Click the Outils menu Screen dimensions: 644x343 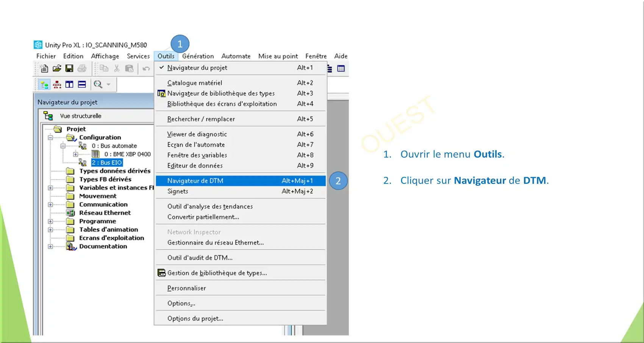tap(166, 56)
